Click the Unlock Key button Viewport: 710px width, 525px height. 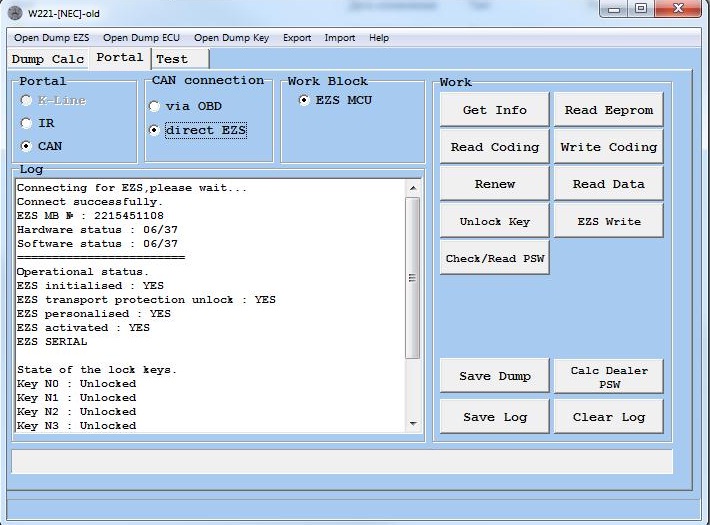click(494, 221)
